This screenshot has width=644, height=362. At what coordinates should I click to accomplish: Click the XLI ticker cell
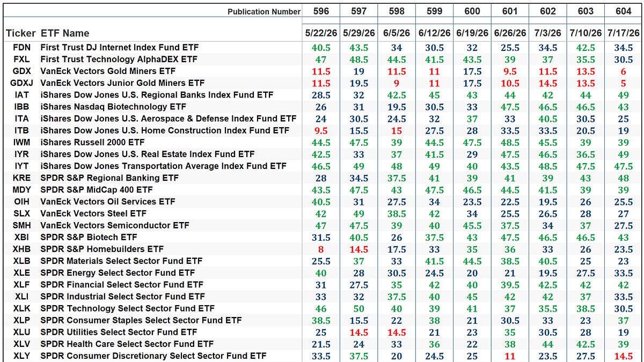21,297
